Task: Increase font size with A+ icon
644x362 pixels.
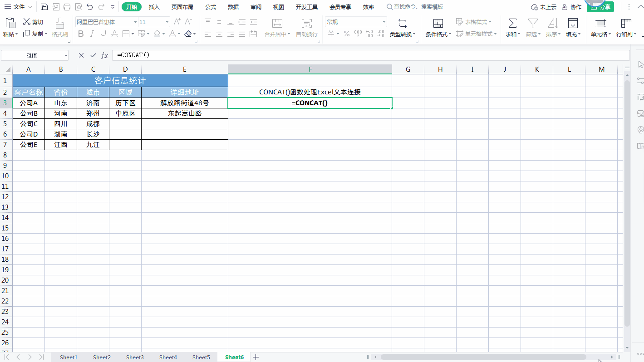Action: coord(177,22)
